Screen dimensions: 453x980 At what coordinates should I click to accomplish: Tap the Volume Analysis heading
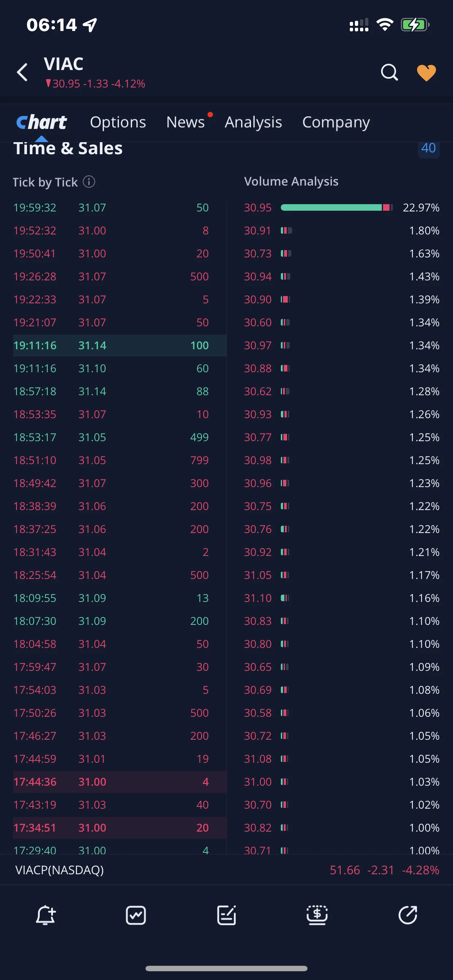(291, 182)
